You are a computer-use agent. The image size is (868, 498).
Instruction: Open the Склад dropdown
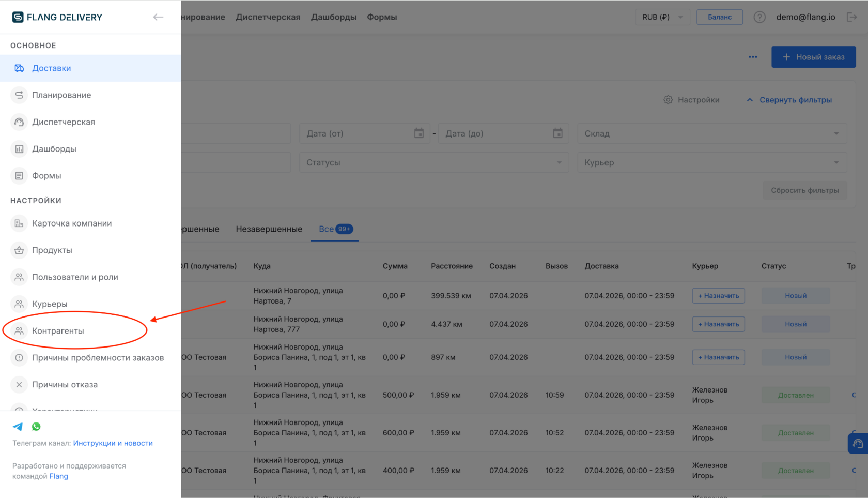[x=712, y=133]
